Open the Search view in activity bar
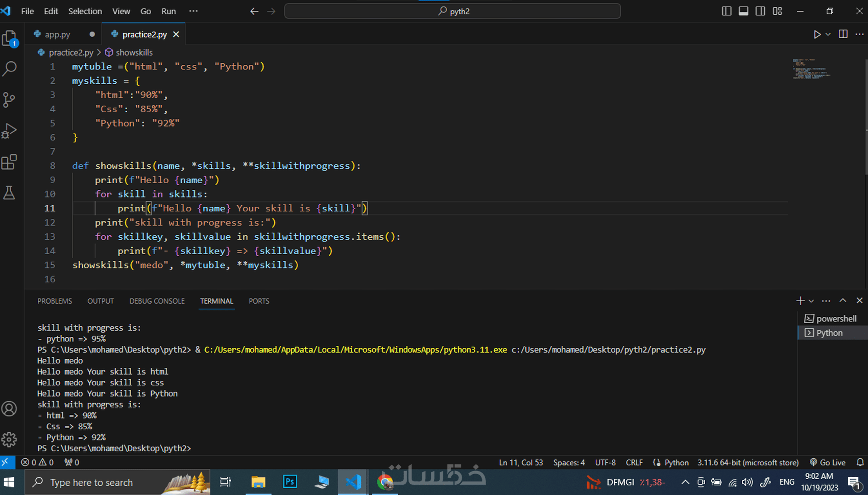The width and height of the screenshot is (868, 495). (10, 69)
